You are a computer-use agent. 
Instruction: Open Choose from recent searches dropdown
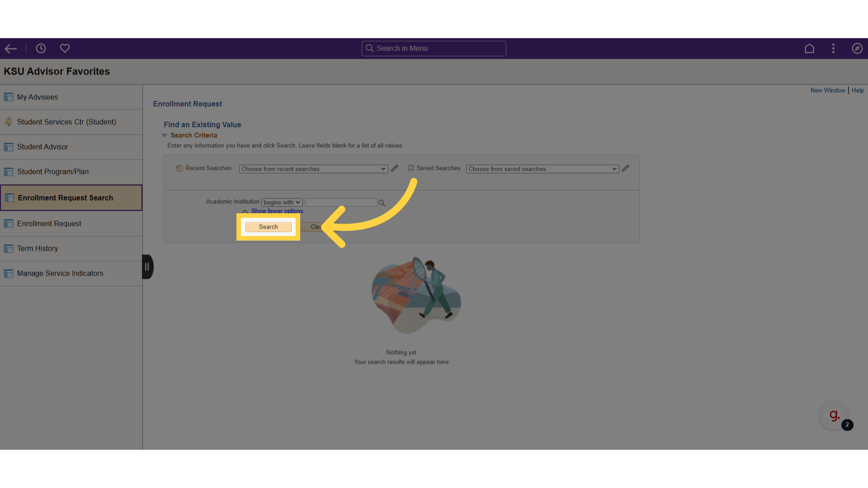click(313, 169)
